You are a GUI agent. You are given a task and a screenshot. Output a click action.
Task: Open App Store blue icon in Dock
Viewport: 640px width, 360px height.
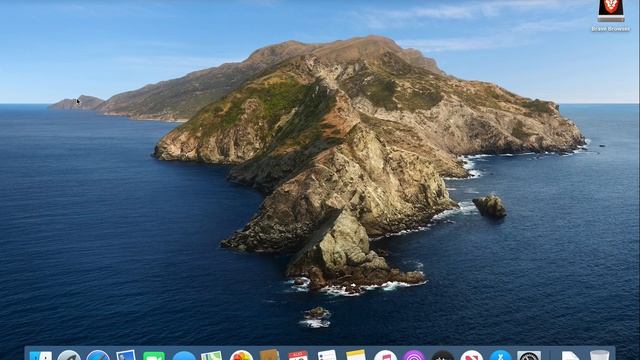point(500,355)
